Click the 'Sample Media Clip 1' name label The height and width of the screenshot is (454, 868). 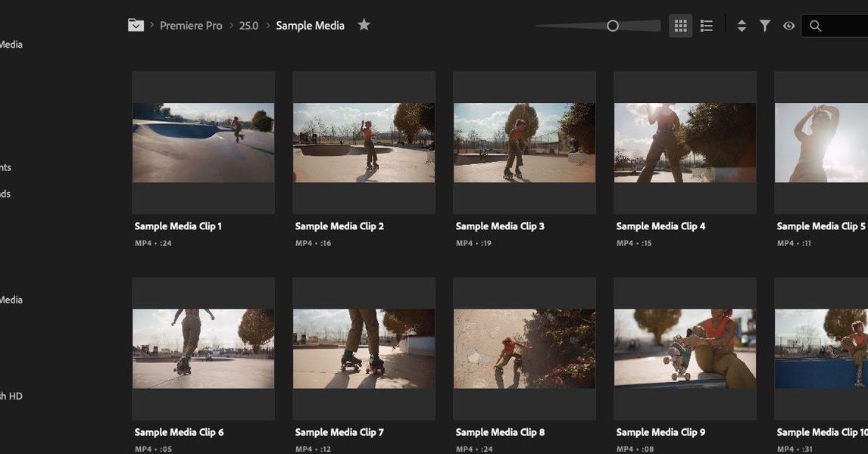[178, 226]
